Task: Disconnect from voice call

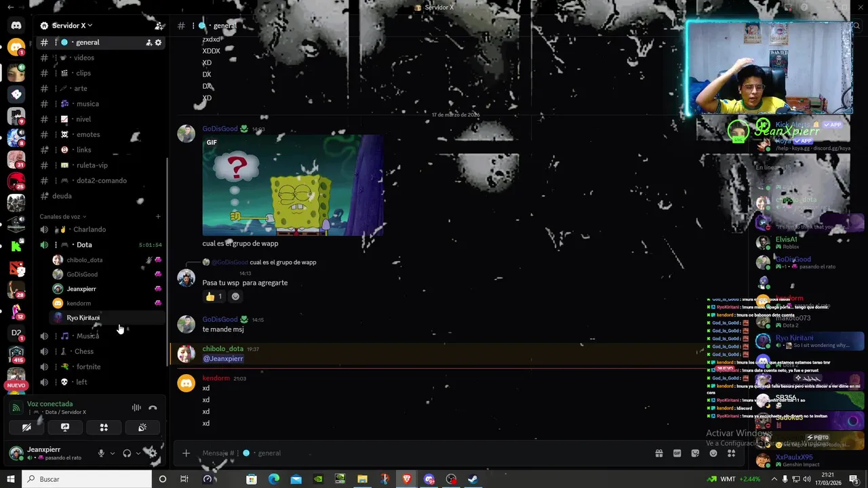Action: point(153,407)
